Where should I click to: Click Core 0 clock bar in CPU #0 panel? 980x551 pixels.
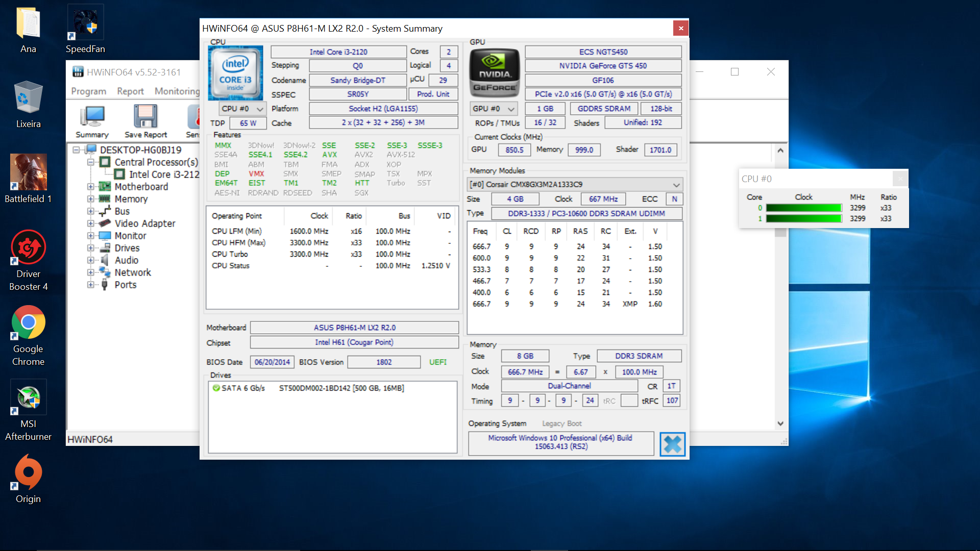tap(803, 208)
